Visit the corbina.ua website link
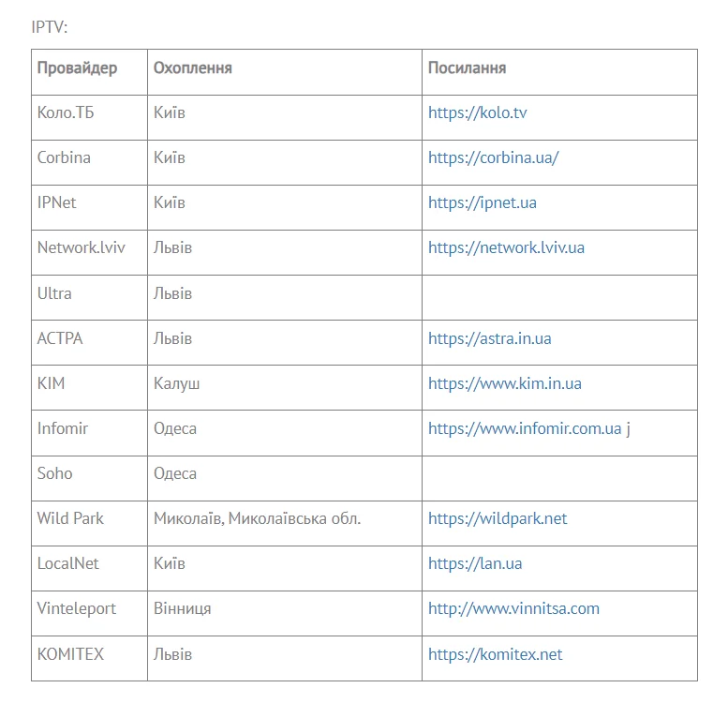The image size is (728, 703). 493,157
